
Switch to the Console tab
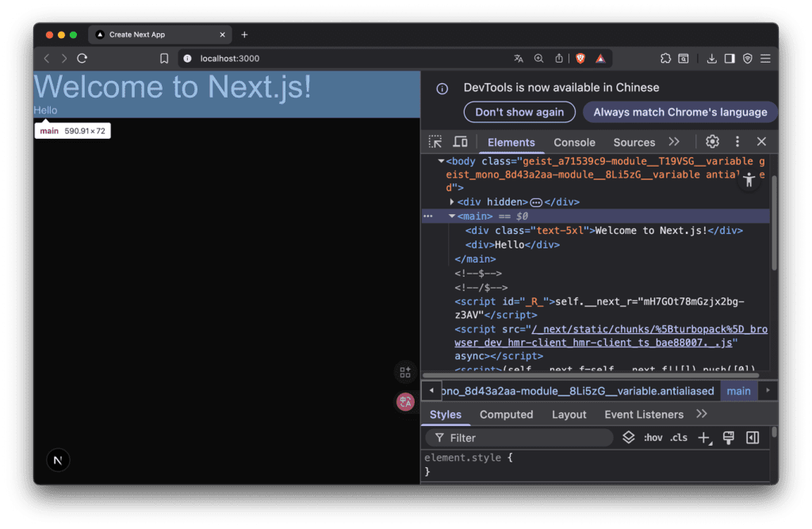pos(574,143)
